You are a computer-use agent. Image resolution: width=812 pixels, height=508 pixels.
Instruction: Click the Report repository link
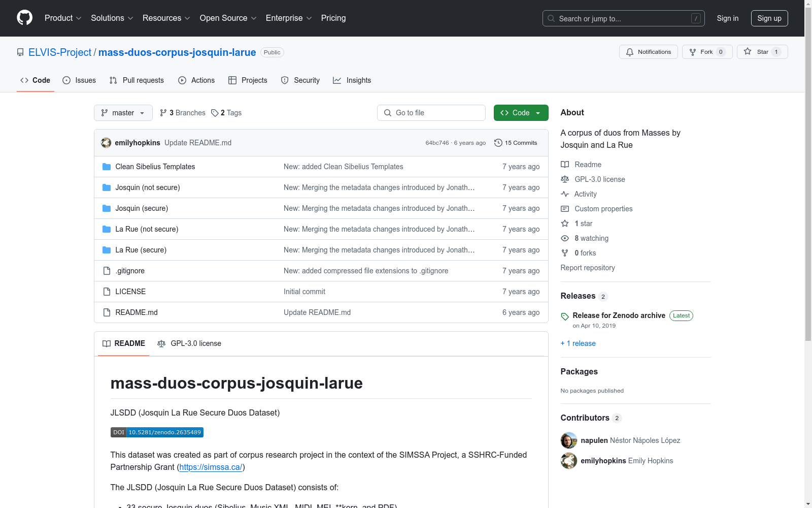click(588, 268)
